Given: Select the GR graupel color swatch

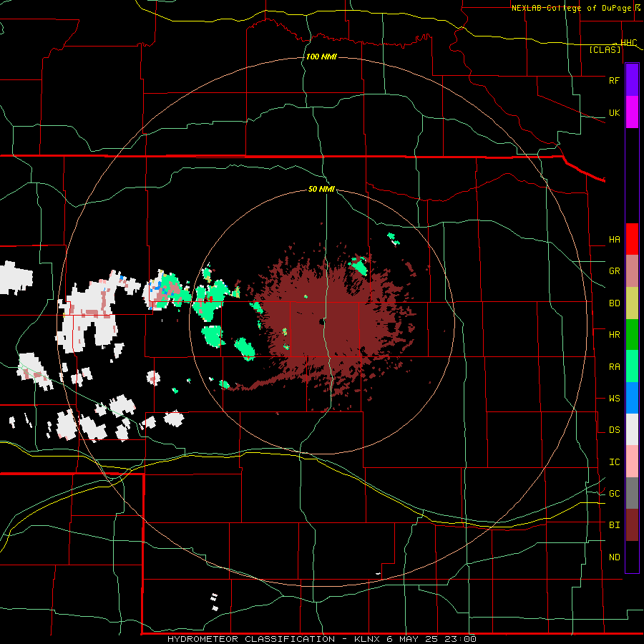Looking at the screenshot, I should click(x=632, y=271).
